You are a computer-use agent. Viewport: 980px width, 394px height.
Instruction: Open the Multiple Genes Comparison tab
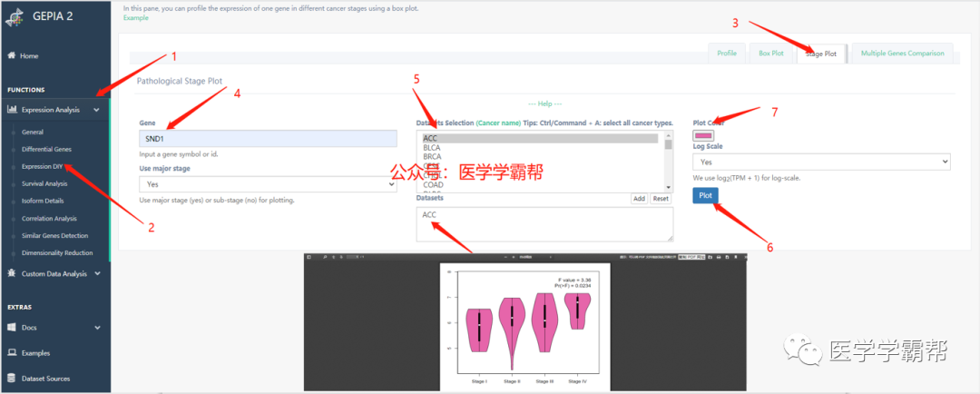(x=903, y=54)
